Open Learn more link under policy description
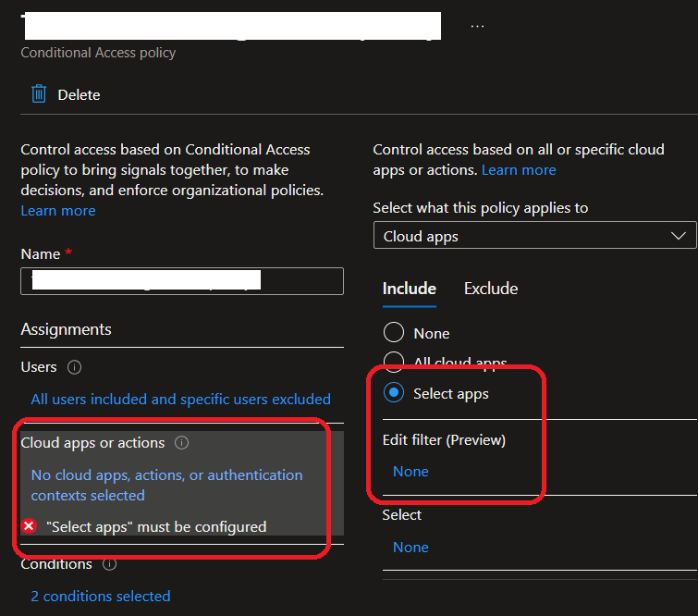This screenshot has height=616, width=698. coord(58,211)
